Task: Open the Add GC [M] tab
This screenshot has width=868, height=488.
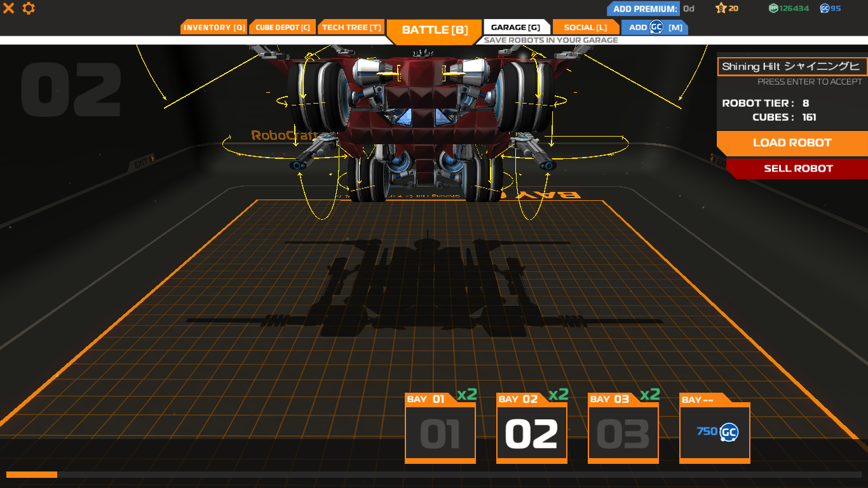Action: click(x=654, y=27)
